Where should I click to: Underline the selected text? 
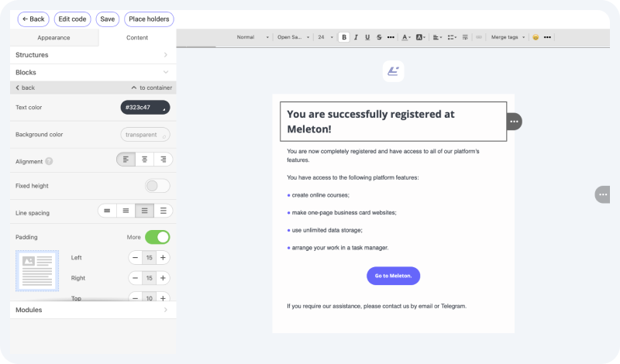point(367,37)
